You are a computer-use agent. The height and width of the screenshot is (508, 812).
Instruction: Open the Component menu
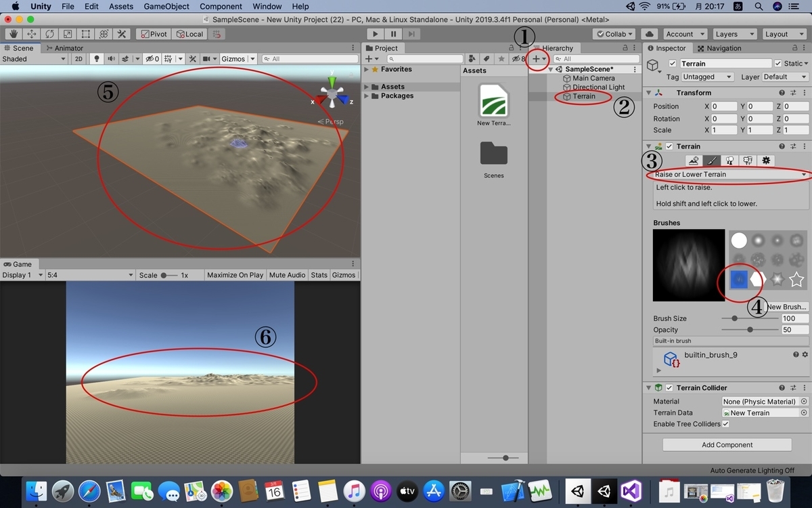(221, 6)
